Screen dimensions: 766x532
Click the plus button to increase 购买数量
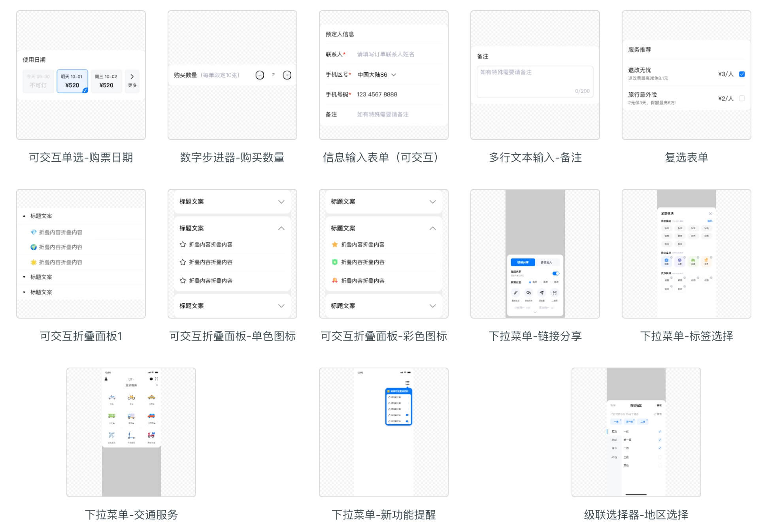[x=287, y=75]
